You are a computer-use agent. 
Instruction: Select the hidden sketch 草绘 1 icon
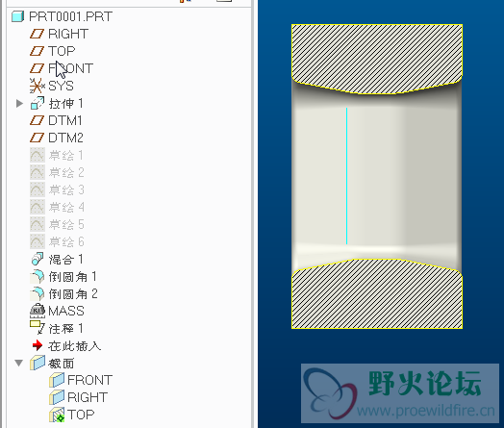pos(38,155)
